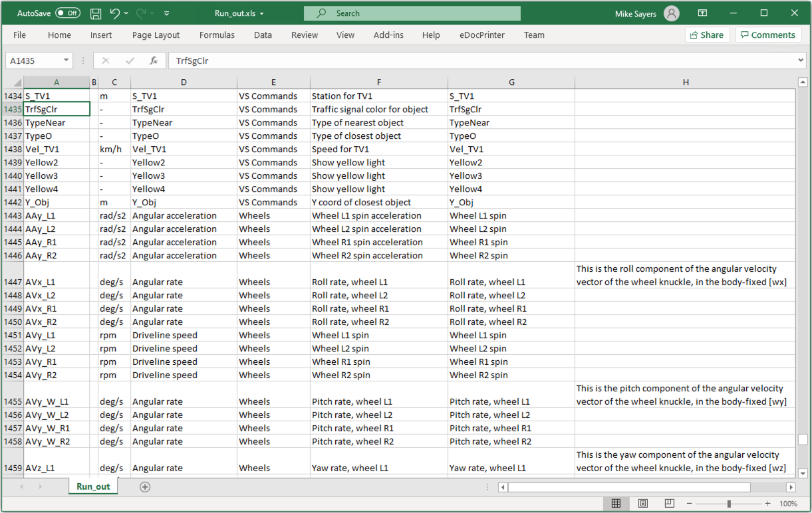The image size is (812, 513).
Task: Click the zoom slider handle
Action: (730, 504)
